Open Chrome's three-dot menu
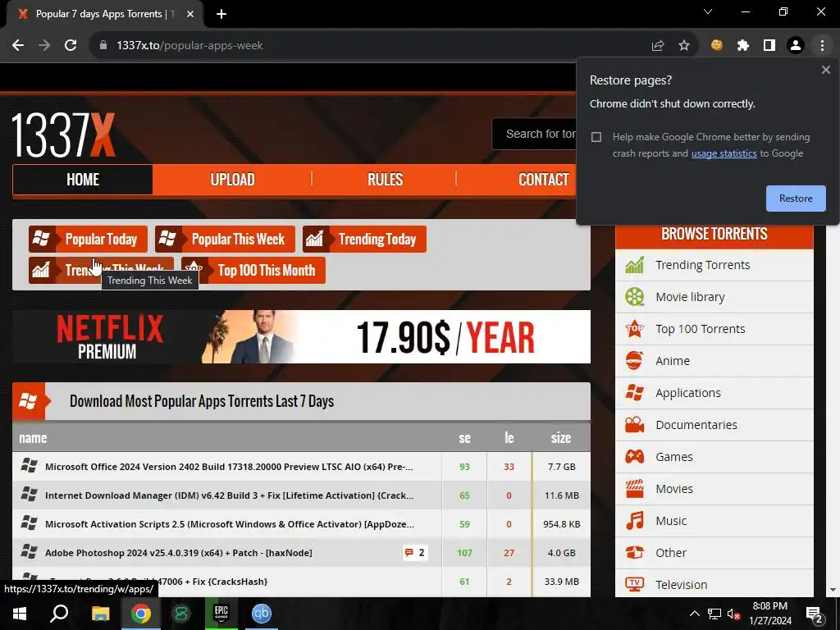 point(822,46)
